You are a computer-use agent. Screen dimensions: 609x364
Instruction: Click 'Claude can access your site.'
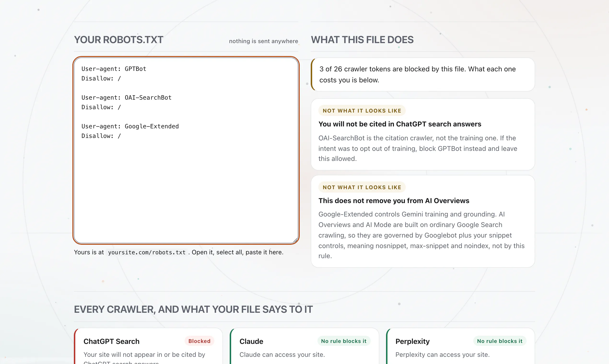coord(282,355)
